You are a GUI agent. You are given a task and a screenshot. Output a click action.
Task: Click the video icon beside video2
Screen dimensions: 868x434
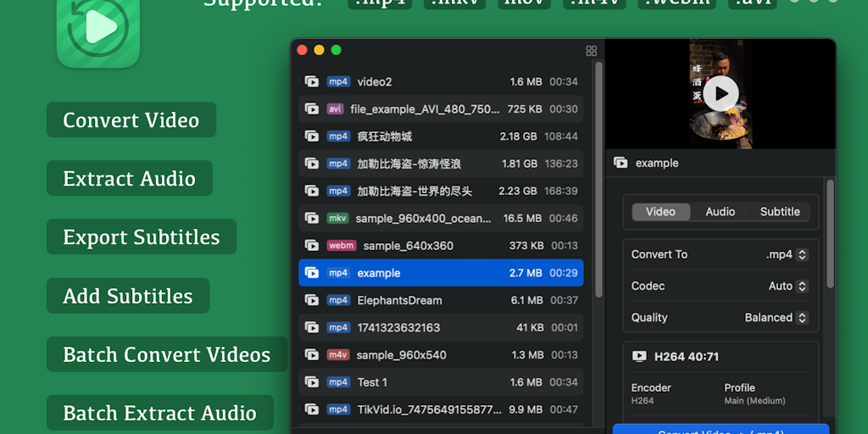pos(311,82)
